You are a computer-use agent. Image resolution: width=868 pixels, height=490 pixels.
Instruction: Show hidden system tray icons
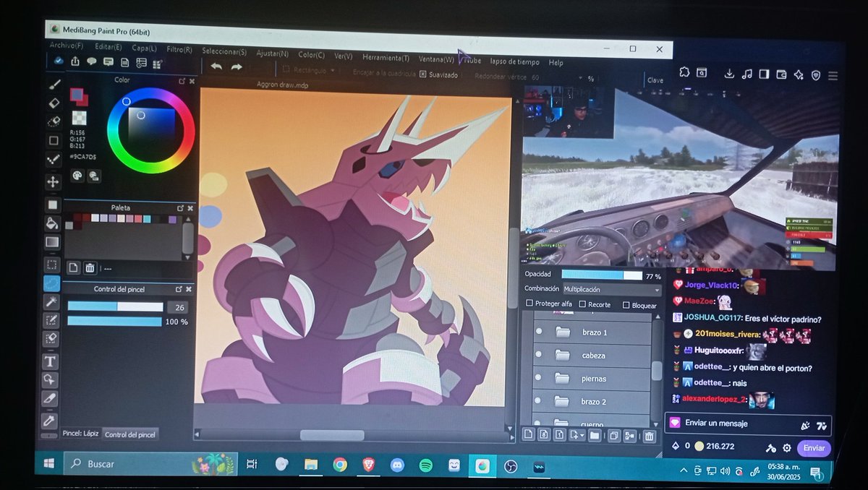point(684,471)
